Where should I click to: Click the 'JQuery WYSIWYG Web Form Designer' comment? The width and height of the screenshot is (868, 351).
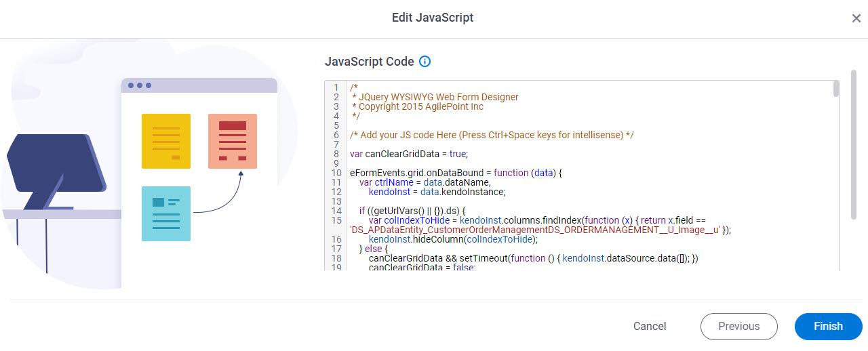pyautogui.click(x=435, y=97)
